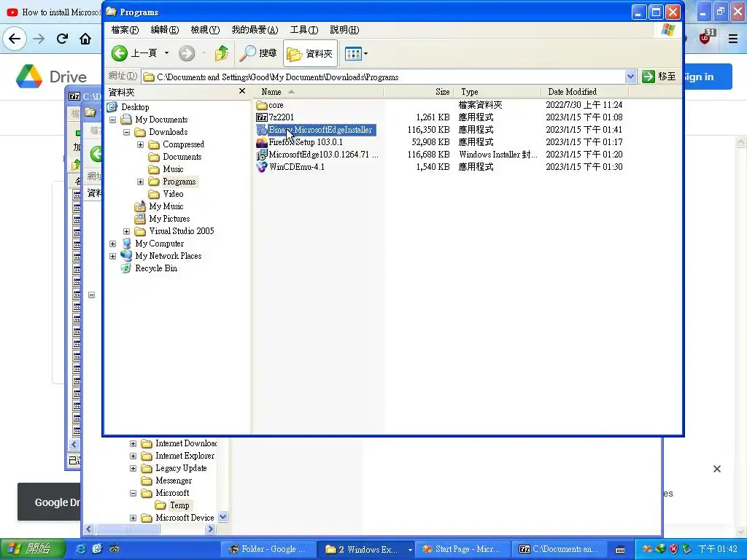Select My Music folder in tree

166,206
